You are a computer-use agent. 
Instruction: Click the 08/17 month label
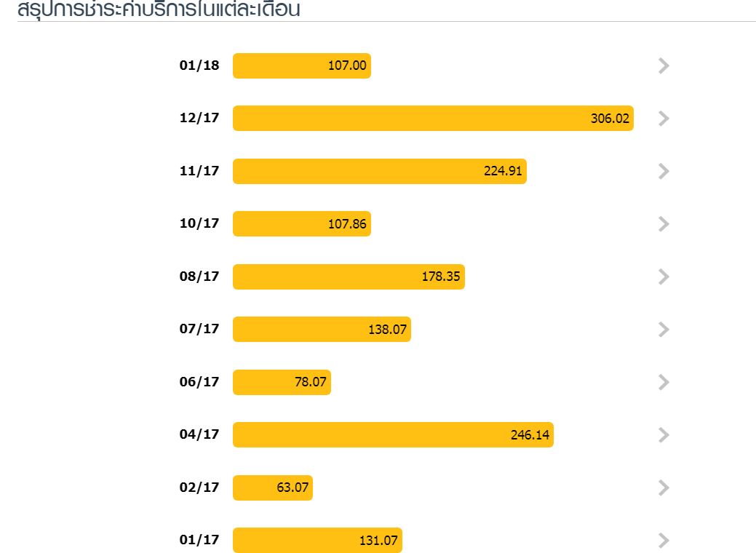199,276
